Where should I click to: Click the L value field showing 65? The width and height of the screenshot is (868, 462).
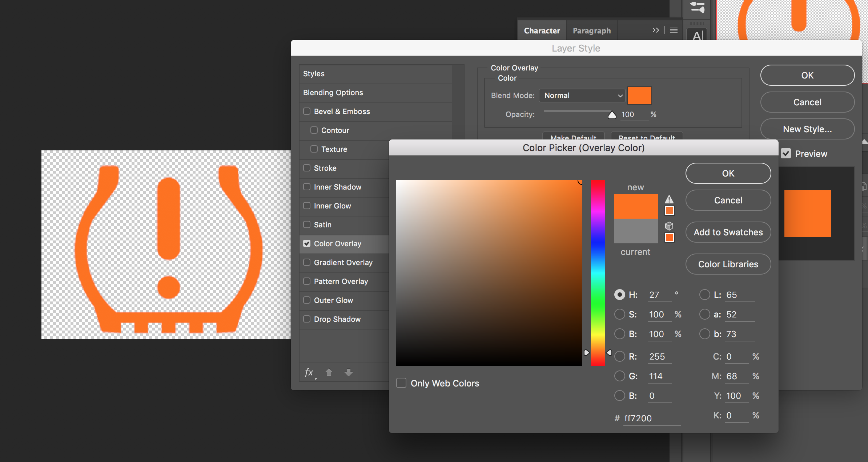pyautogui.click(x=740, y=295)
